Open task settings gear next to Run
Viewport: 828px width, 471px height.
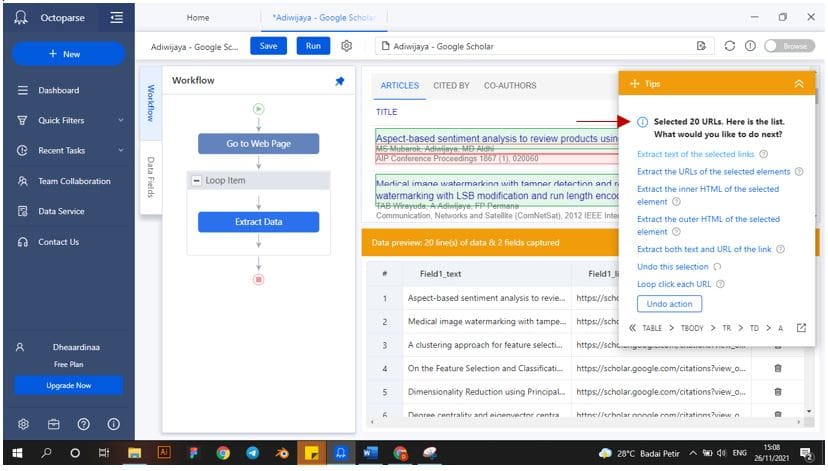tap(347, 46)
